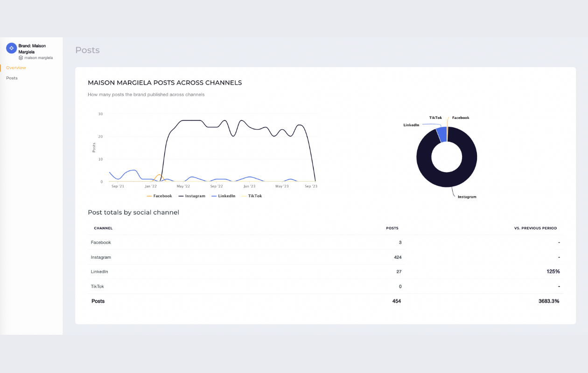Click the Post totals by social channel heading

click(x=133, y=212)
